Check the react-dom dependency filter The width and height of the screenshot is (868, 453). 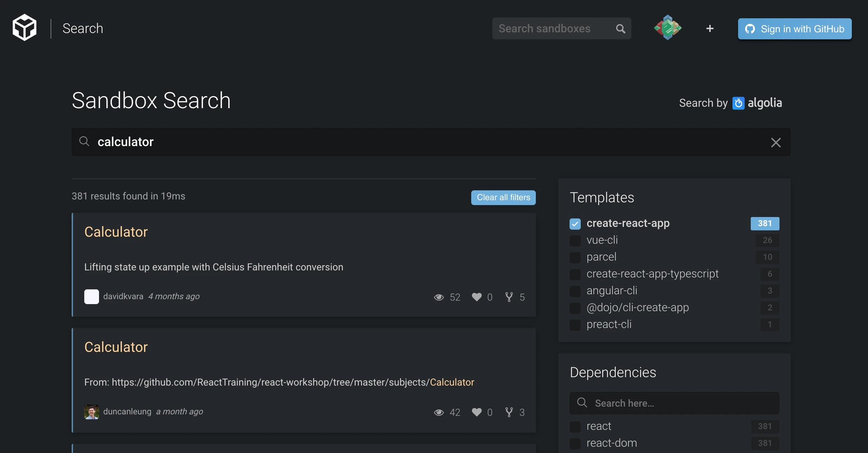(x=575, y=444)
